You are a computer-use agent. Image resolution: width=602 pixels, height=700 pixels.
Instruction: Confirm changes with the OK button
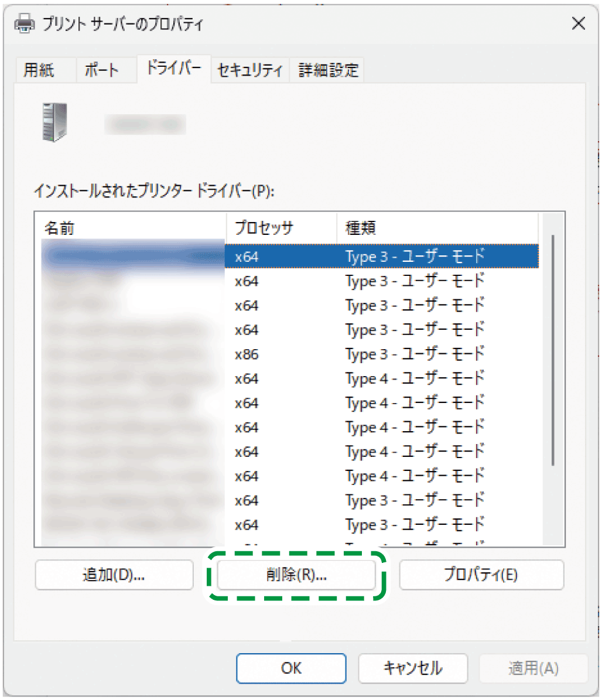pyautogui.click(x=291, y=668)
